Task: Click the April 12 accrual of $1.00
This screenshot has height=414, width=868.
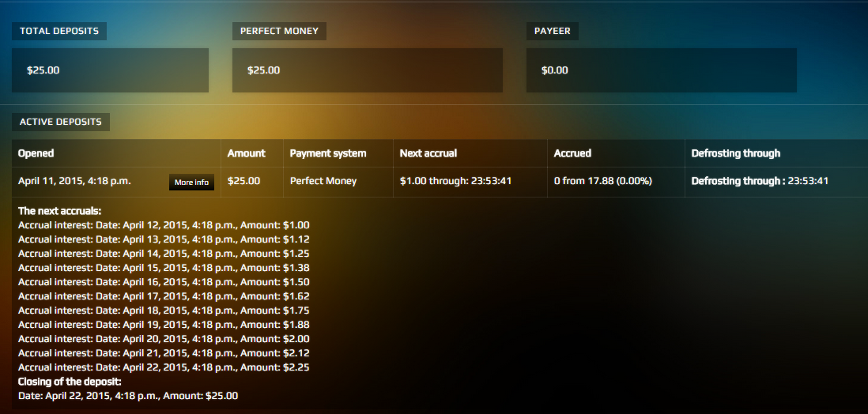Action: tap(164, 225)
